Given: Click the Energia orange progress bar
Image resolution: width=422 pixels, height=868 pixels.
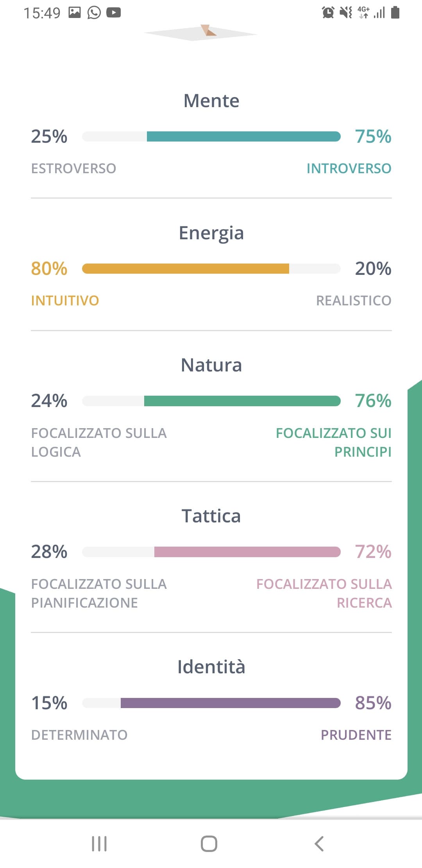Looking at the screenshot, I should click(211, 269).
